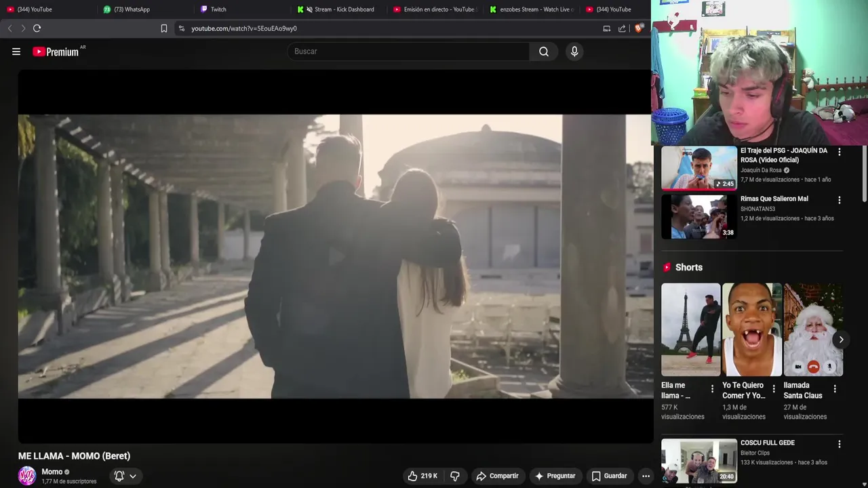Click the address bar URL
868x488 pixels.
[244, 28]
